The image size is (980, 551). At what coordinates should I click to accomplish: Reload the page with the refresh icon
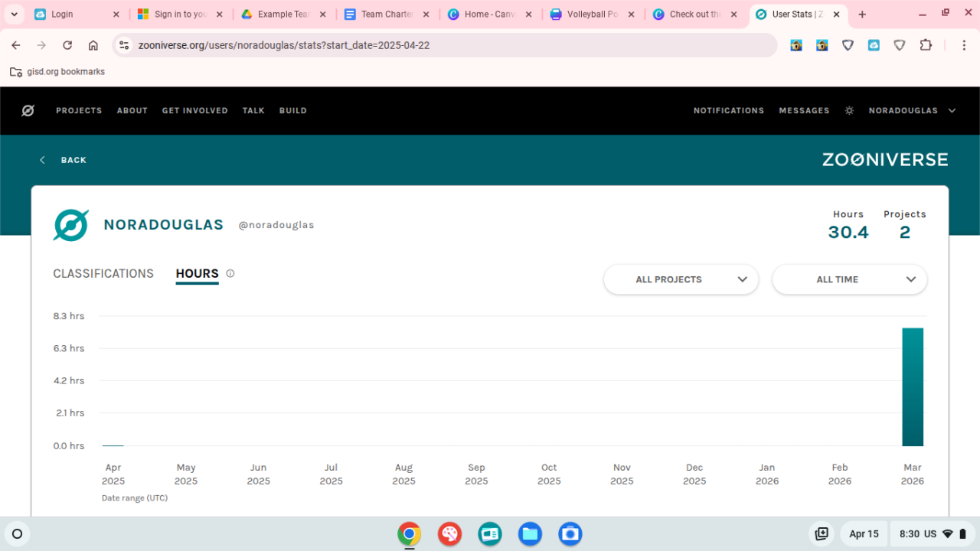(x=67, y=45)
